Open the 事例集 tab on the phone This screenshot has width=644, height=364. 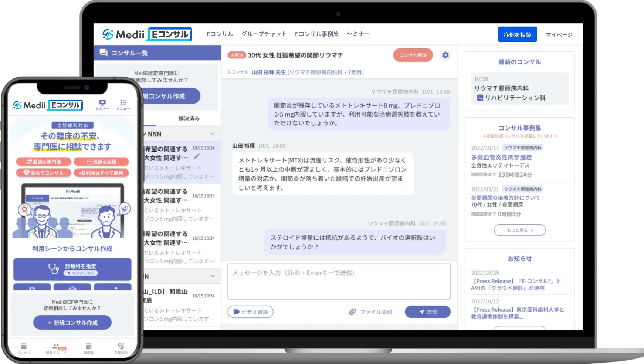(88, 348)
